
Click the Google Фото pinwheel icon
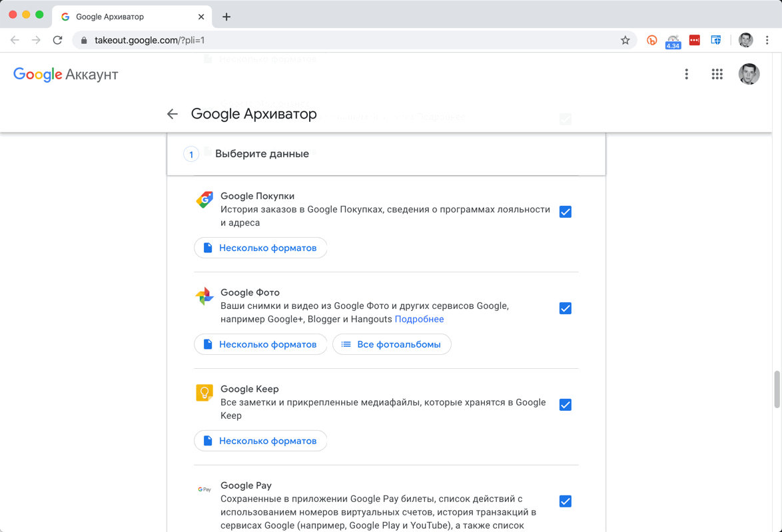click(x=204, y=296)
